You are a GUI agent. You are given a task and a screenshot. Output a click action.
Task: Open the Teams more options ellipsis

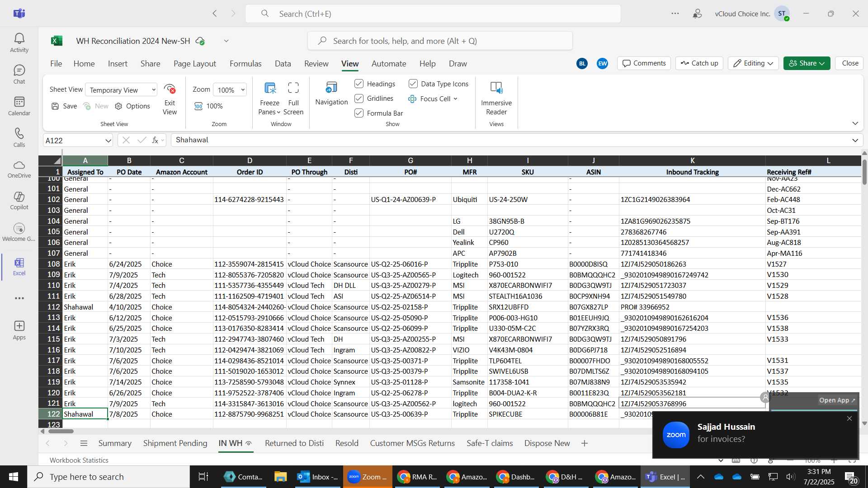click(675, 14)
